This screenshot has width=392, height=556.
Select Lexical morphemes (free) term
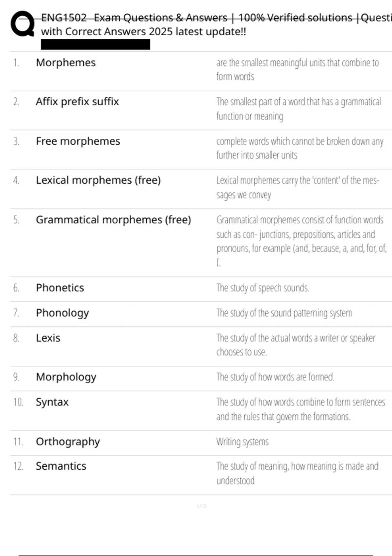click(x=98, y=180)
